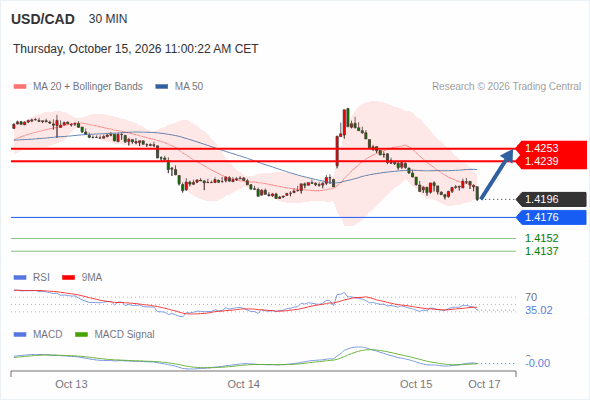Click the MACD Signal green legend swatch
The image size is (590, 400).
(x=81, y=335)
